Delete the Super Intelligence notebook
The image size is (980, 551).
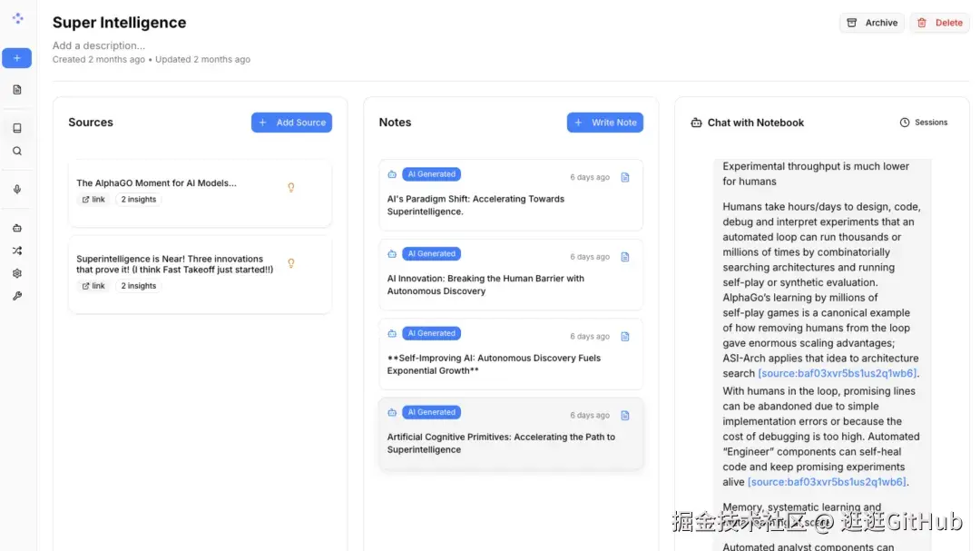939,23
